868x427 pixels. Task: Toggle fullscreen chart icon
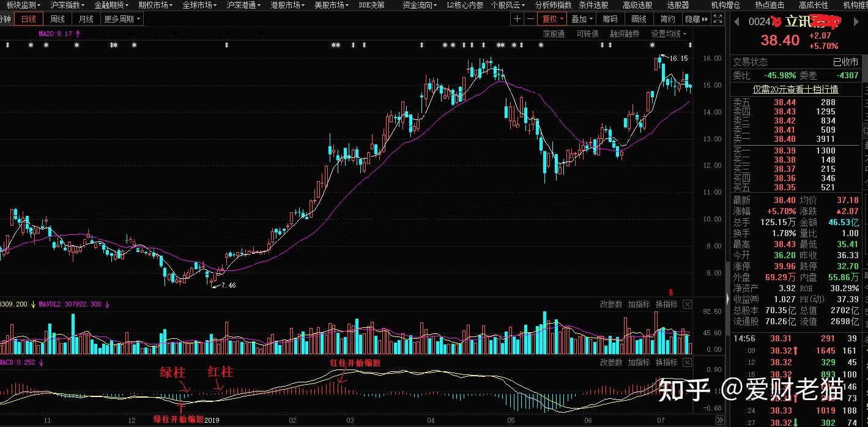[717, 19]
